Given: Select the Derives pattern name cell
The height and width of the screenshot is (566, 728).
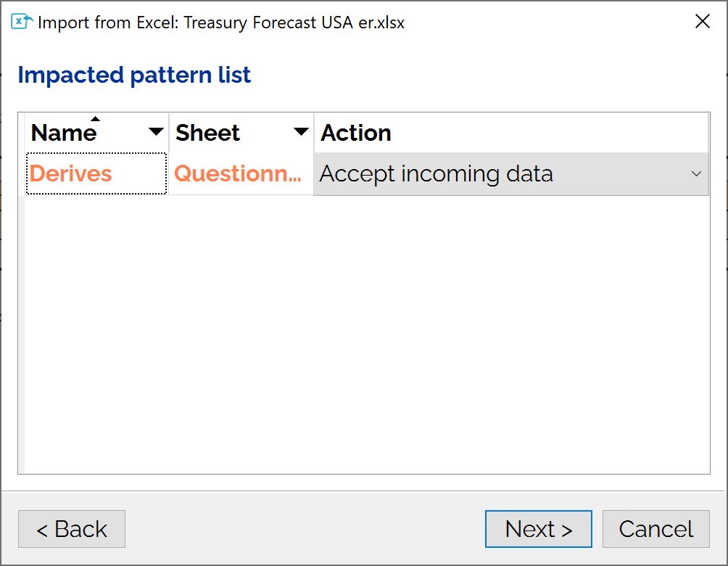Looking at the screenshot, I should pos(96,174).
